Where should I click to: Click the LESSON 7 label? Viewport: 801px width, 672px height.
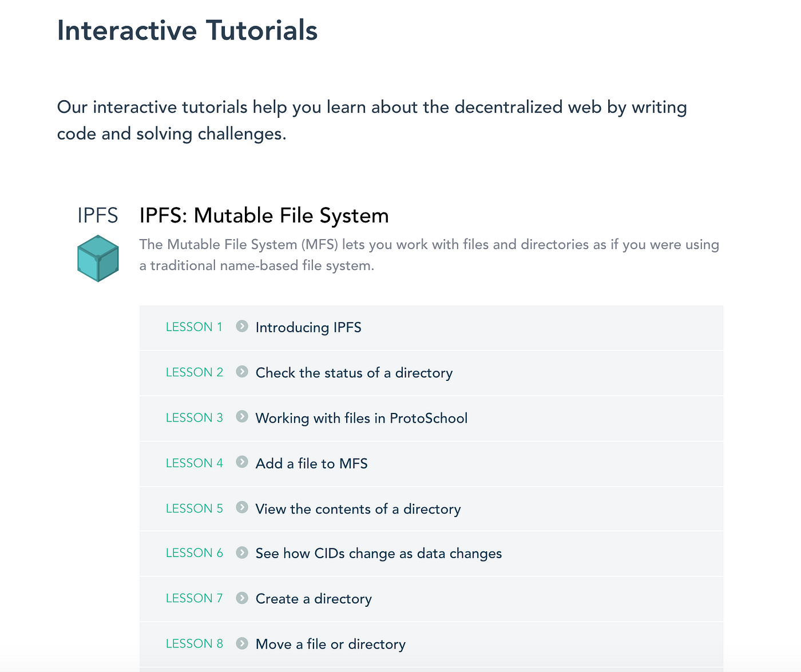tap(195, 598)
